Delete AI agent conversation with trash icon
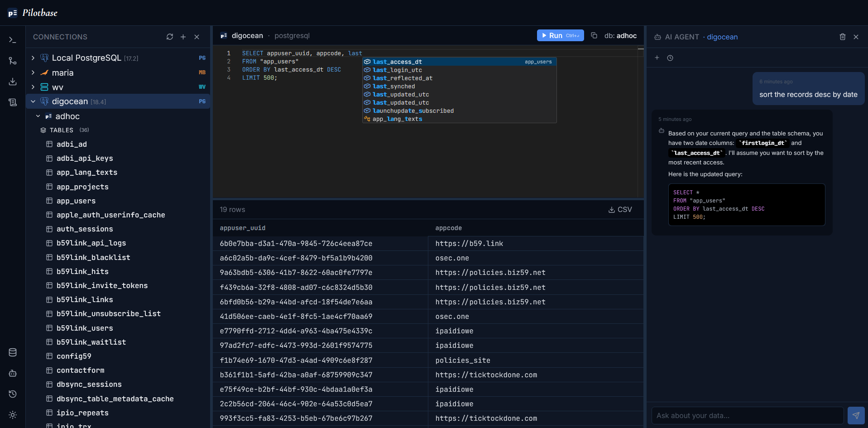Image resolution: width=868 pixels, height=428 pixels. pos(843,37)
